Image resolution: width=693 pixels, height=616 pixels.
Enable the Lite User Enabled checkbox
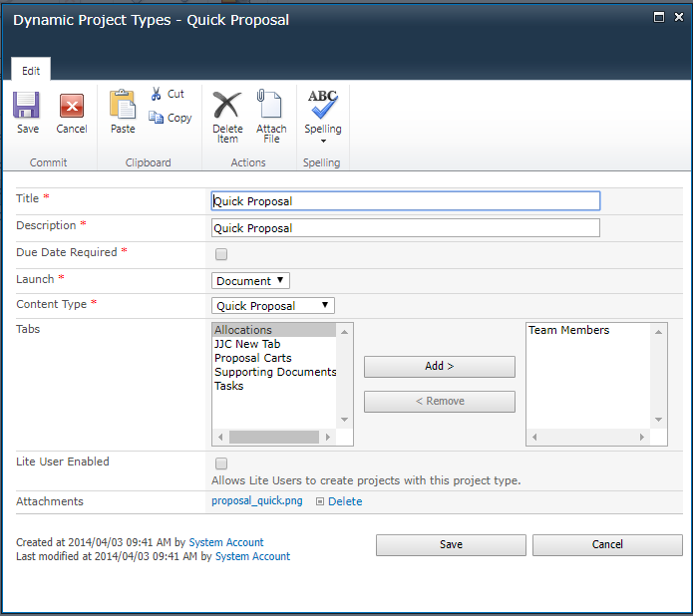point(221,463)
